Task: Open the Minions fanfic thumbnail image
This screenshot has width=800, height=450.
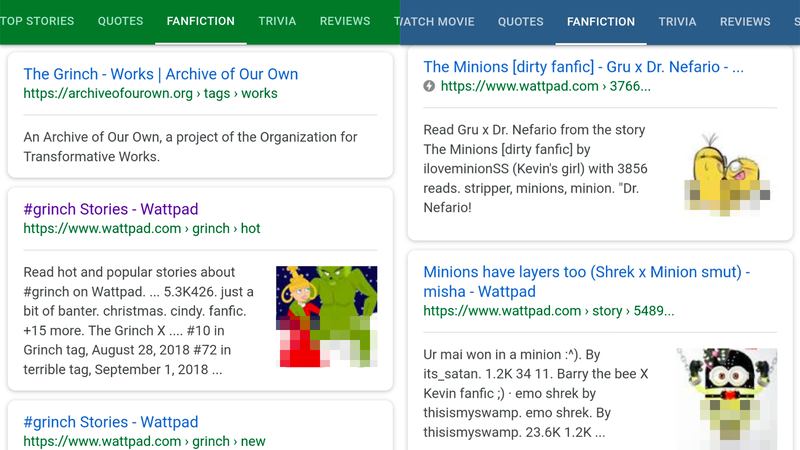Action: point(727,173)
